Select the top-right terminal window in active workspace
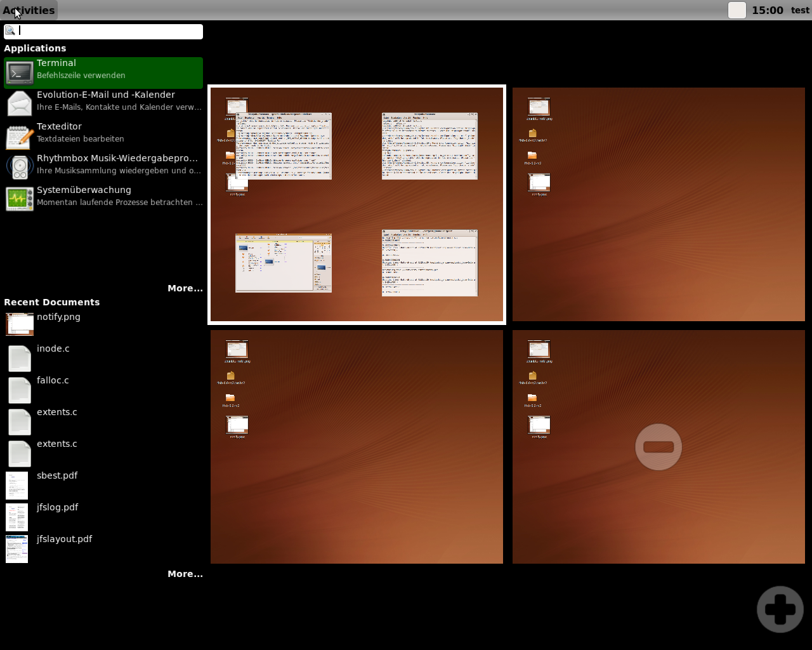 (429, 146)
